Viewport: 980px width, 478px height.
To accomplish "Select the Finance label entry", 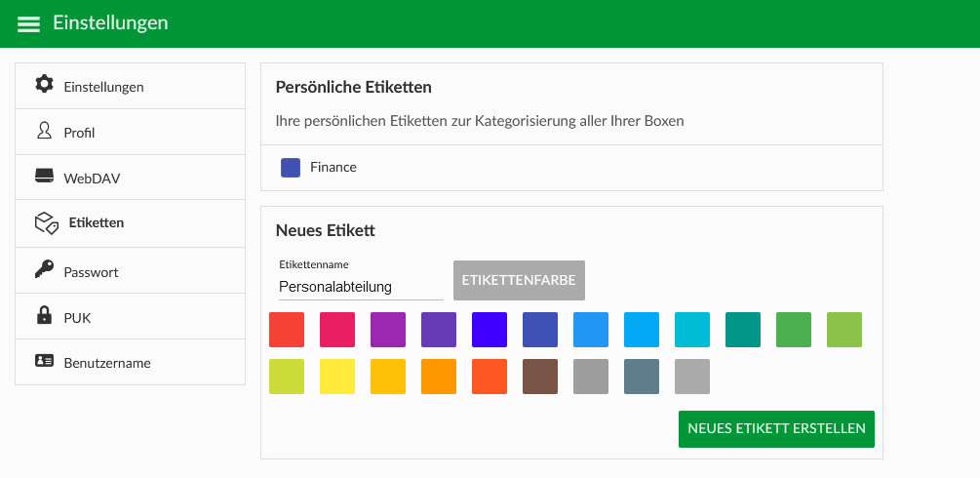I will pyautogui.click(x=571, y=168).
